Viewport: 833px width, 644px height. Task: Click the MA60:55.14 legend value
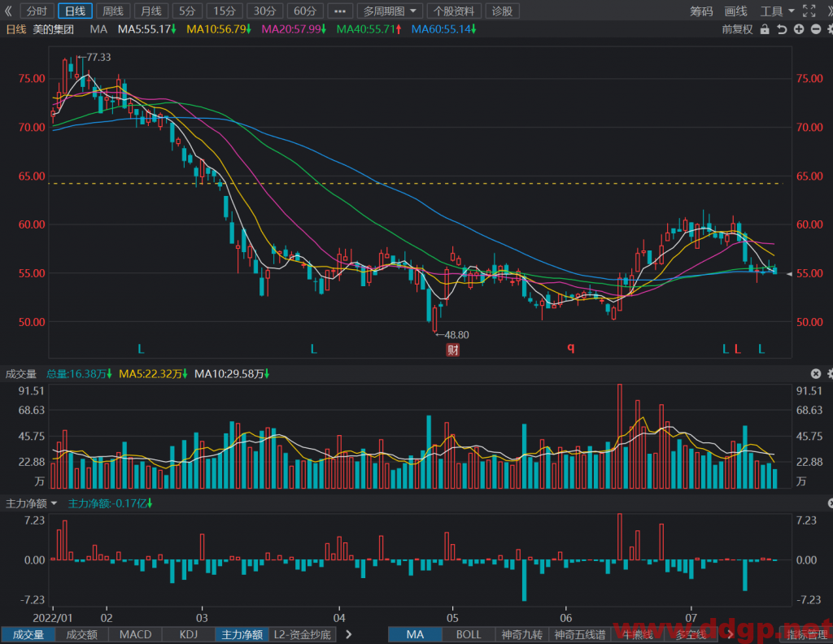click(x=443, y=29)
